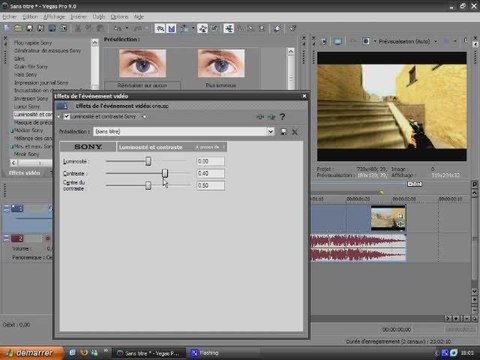The height and width of the screenshot is (360, 480).
Task: Click the Open folder toolbar icon
Action: pyautogui.click(x=18, y=28)
